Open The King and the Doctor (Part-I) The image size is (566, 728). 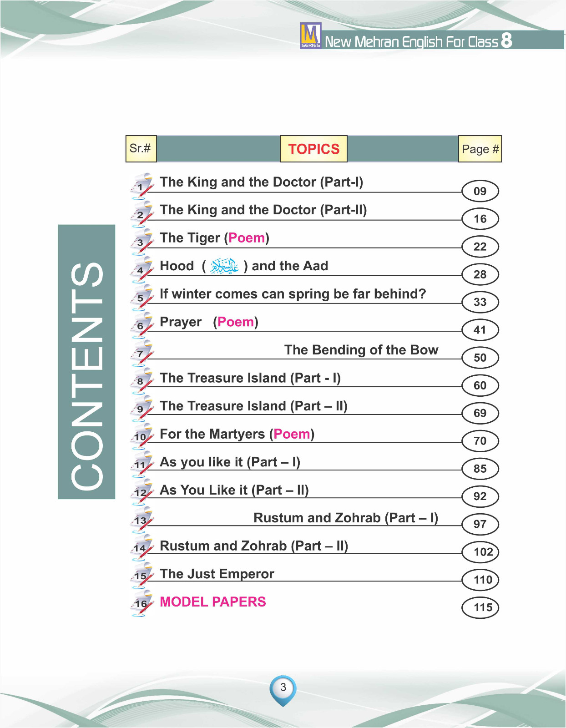pyautogui.click(x=261, y=182)
